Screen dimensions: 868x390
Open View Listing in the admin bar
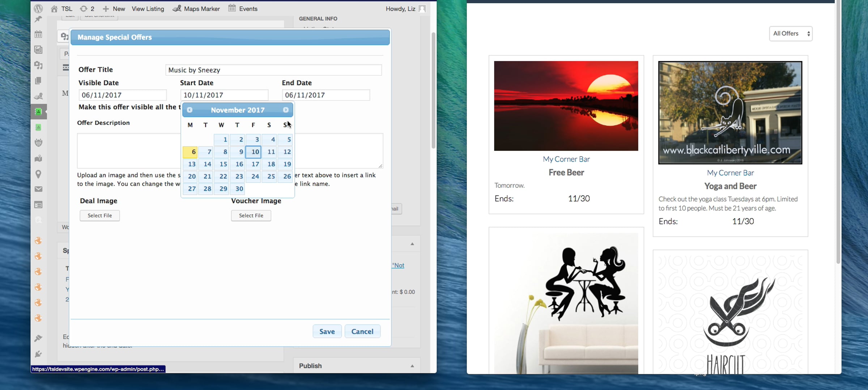point(148,9)
